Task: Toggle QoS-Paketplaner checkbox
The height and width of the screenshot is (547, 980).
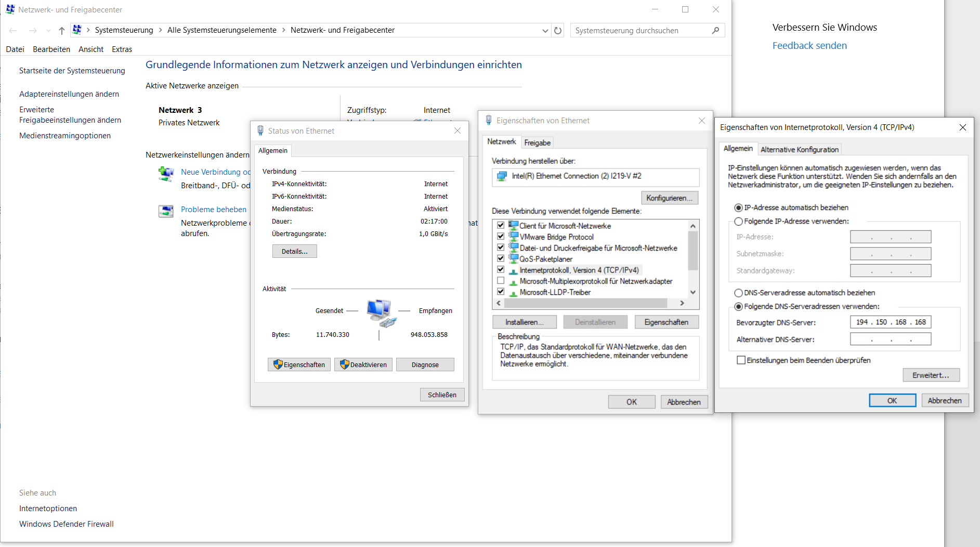Action: (501, 258)
